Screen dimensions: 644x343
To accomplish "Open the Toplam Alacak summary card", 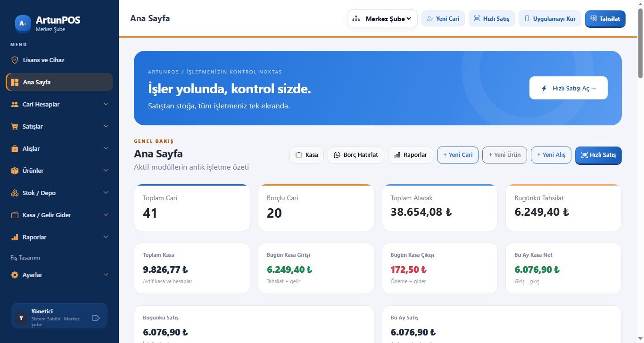I will [440, 208].
